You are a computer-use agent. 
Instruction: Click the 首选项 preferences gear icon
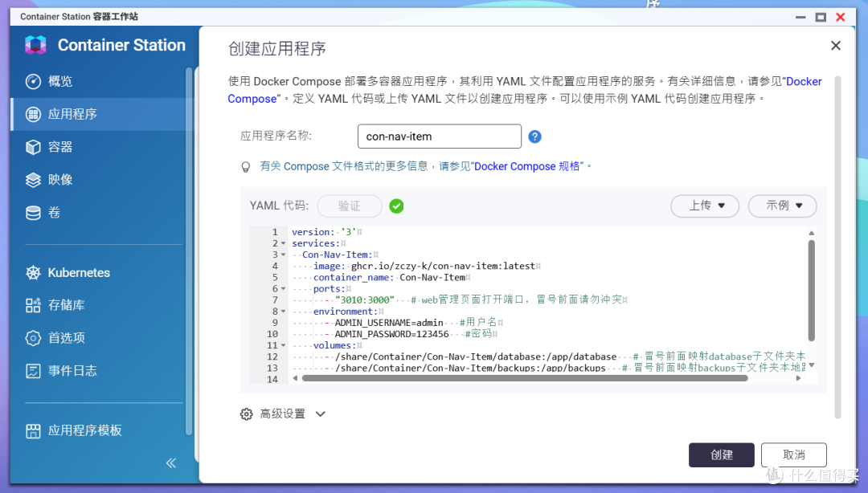coord(33,337)
